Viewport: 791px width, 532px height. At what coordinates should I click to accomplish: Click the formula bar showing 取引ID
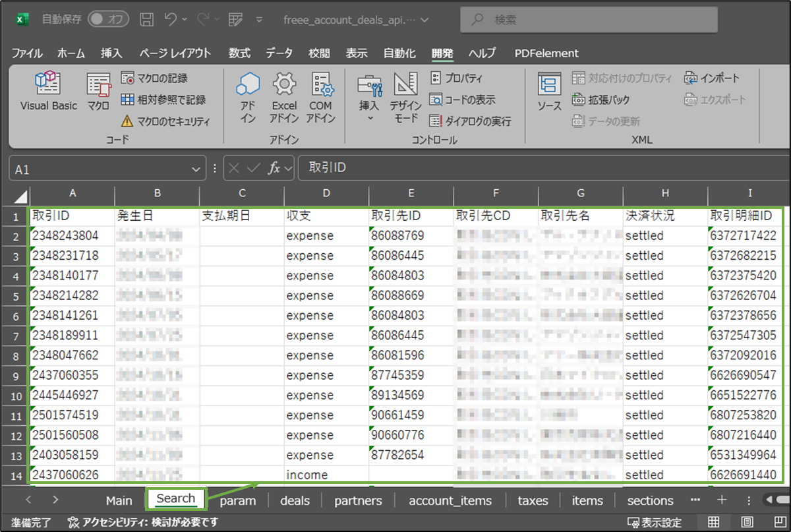(544, 169)
